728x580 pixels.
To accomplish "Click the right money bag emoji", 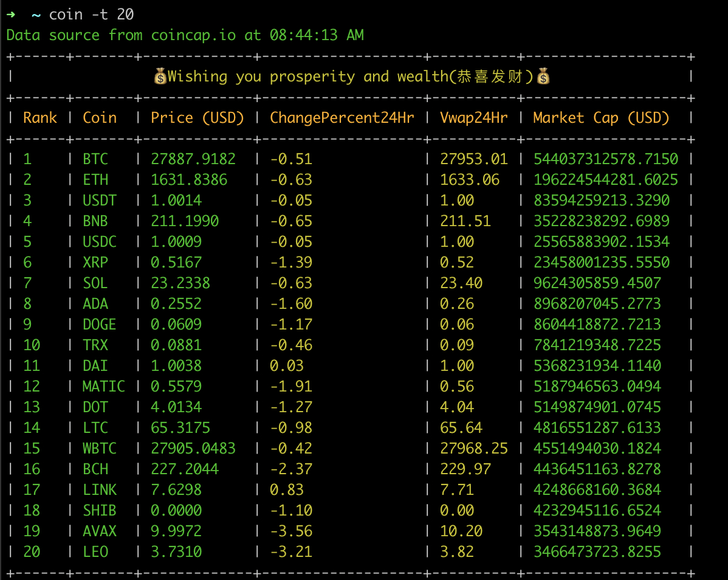I will coord(543,76).
